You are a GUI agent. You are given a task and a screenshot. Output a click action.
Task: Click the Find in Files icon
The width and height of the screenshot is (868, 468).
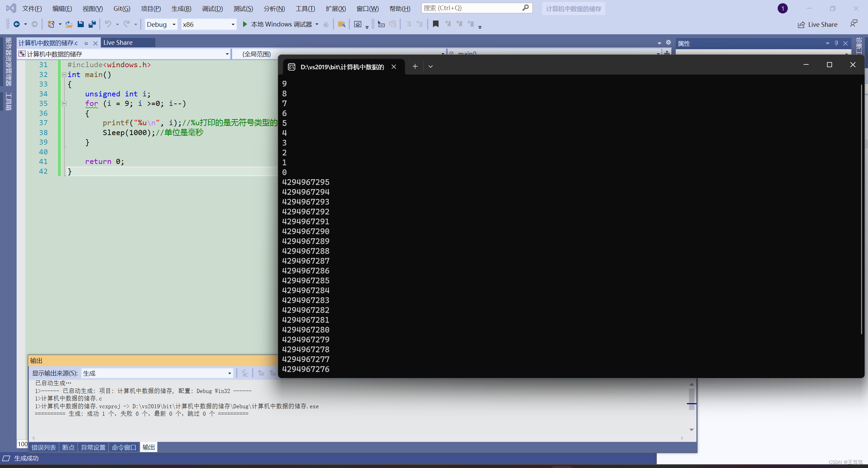click(x=342, y=24)
